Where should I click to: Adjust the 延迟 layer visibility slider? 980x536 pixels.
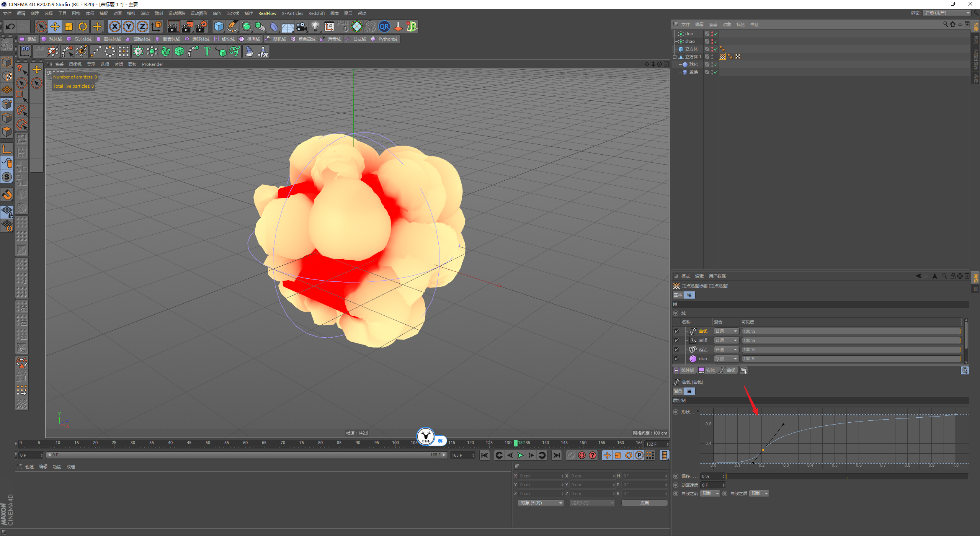coord(851,350)
